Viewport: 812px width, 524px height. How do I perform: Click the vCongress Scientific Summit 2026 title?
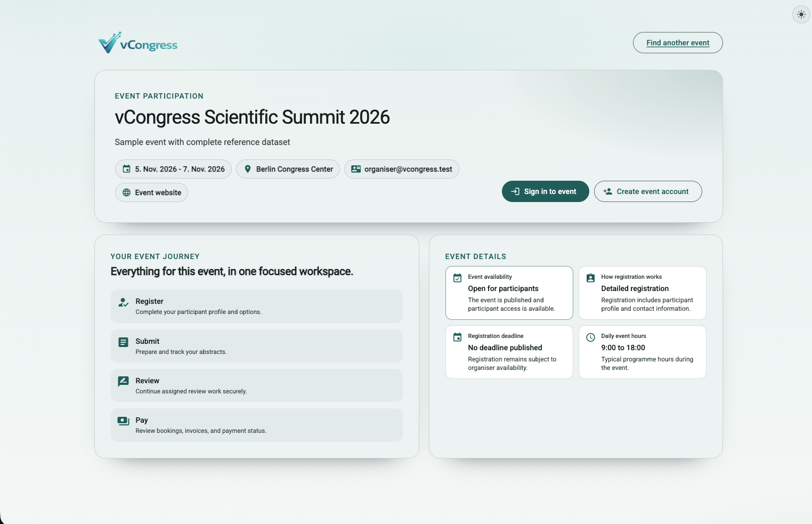(x=252, y=117)
